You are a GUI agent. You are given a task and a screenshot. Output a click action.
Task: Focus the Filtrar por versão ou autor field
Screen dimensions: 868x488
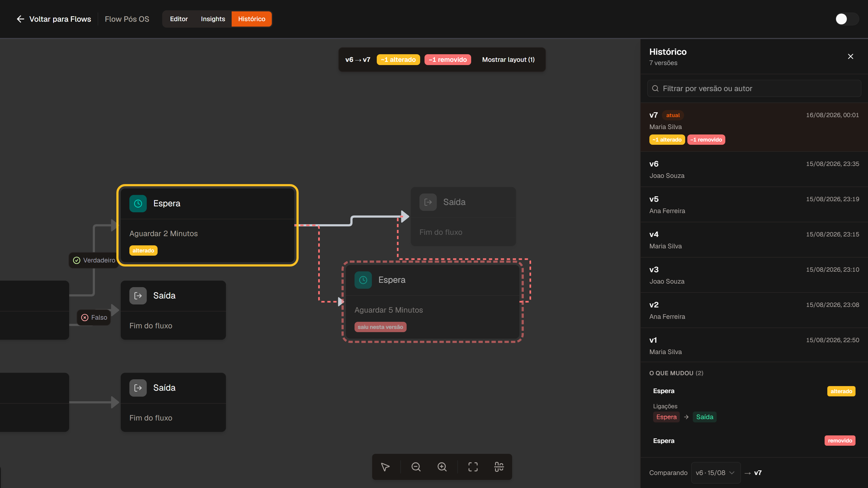pyautogui.click(x=754, y=89)
